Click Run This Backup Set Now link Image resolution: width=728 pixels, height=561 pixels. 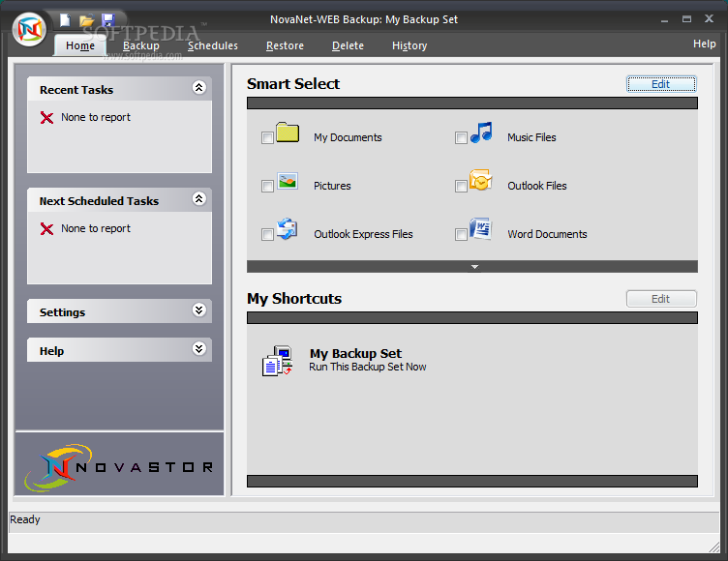(x=368, y=367)
